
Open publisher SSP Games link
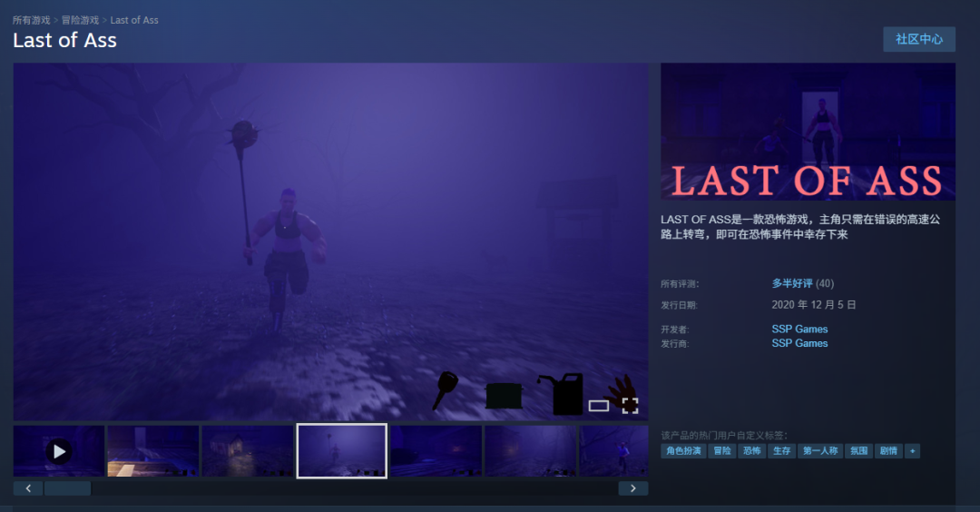click(x=799, y=343)
